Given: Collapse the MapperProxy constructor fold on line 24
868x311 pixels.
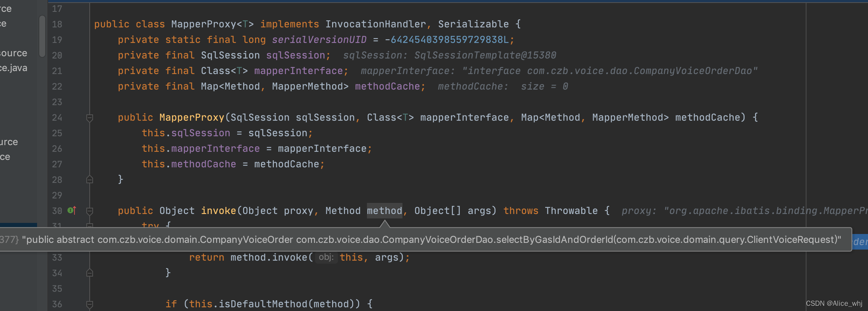Looking at the screenshot, I should [89, 118].
